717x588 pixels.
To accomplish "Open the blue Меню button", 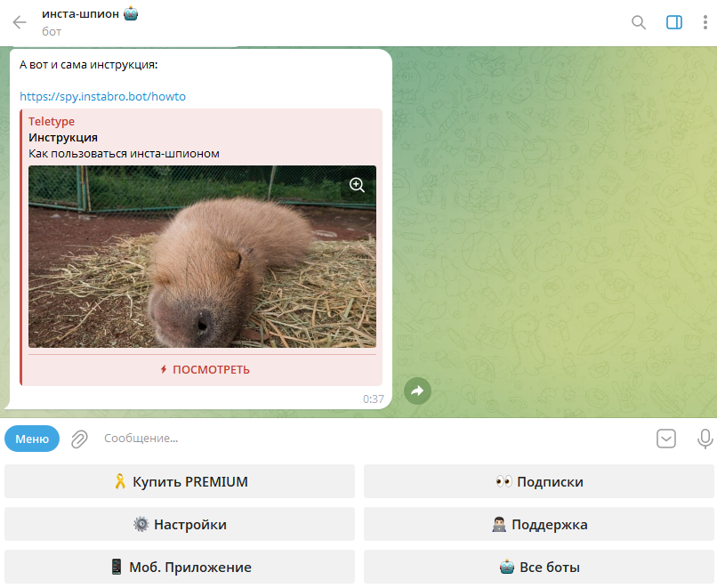I will (32, 439).
